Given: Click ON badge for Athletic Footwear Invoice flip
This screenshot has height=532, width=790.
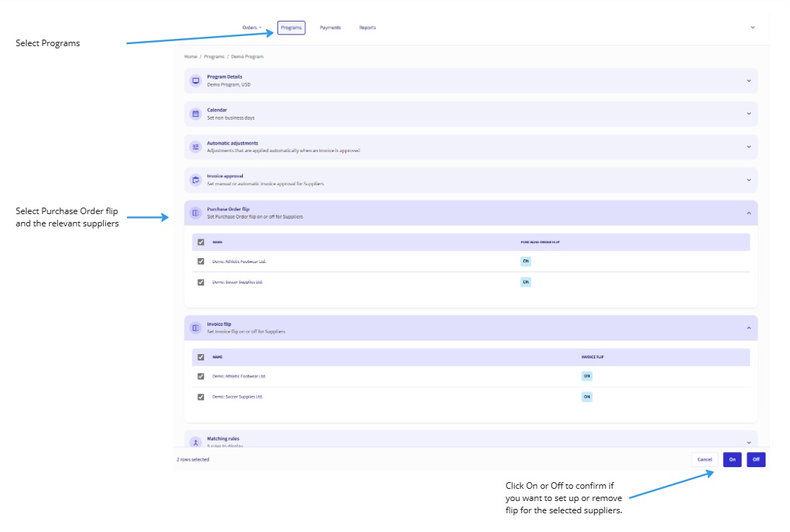Looking at the screenshot, I should tap(587, 376).
